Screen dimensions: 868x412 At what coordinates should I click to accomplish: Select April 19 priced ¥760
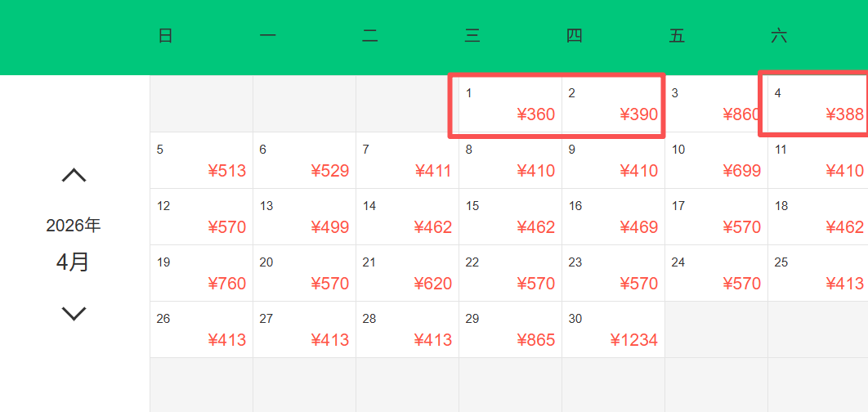202,274
